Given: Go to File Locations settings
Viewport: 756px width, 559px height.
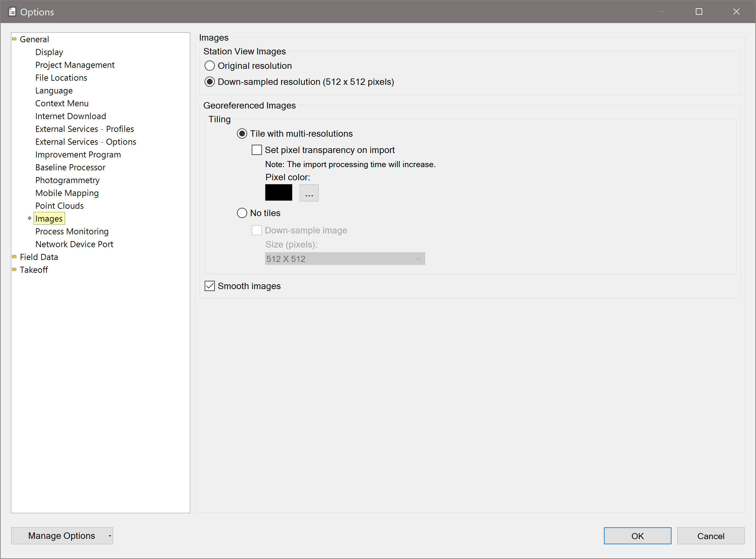Looking at the screenshot, I should click(x=61, y=78).
